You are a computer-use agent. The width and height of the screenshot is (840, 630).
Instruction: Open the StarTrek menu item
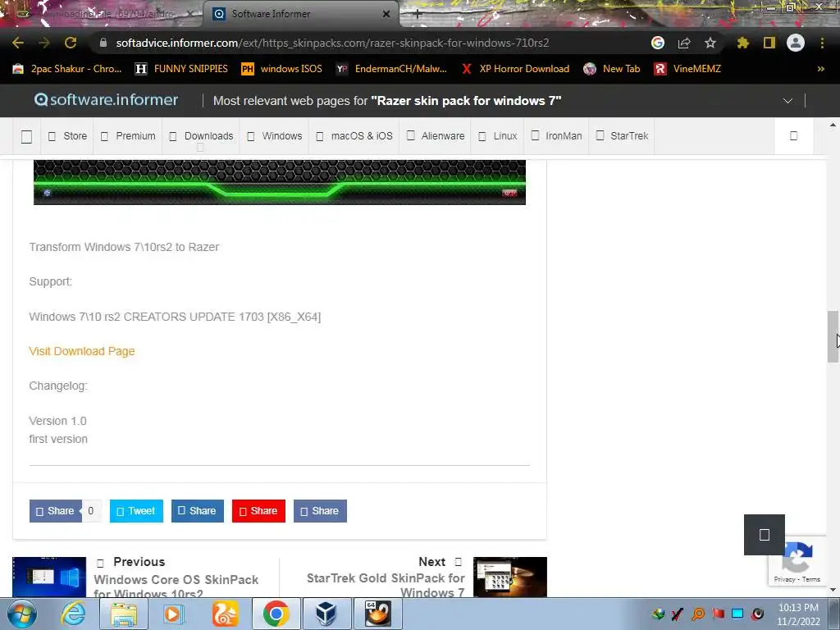(622, 136)
